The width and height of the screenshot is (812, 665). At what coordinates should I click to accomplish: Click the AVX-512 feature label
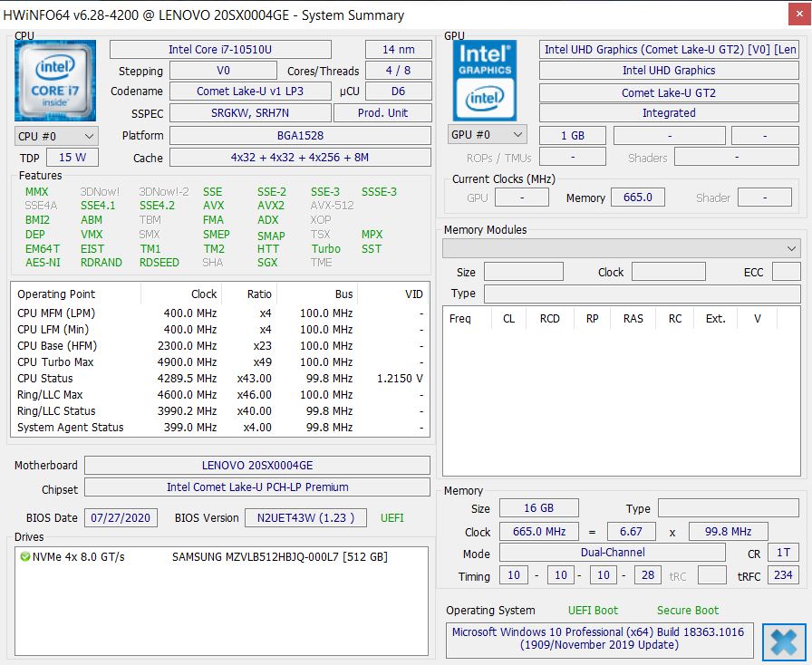pos(332,206)
